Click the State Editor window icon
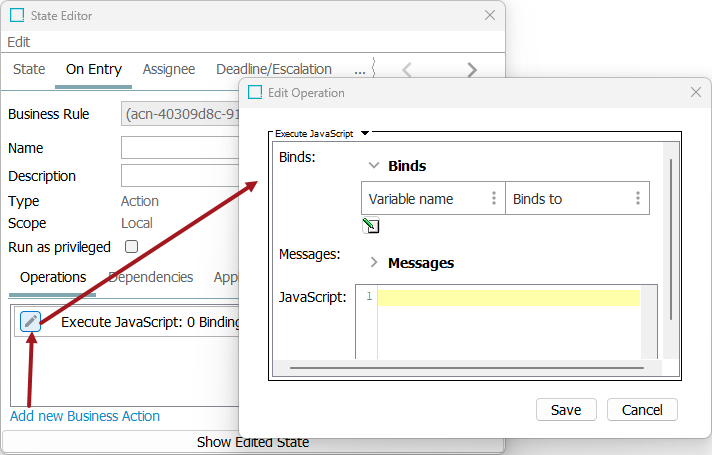This screenshot has width=712, height=455. (17, 15)
